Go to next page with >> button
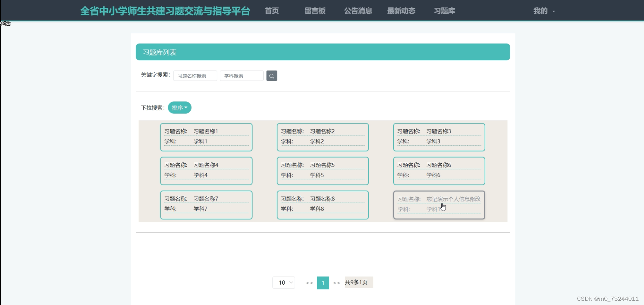This screenshot has height=305, width=644. [x=336, y=283]
